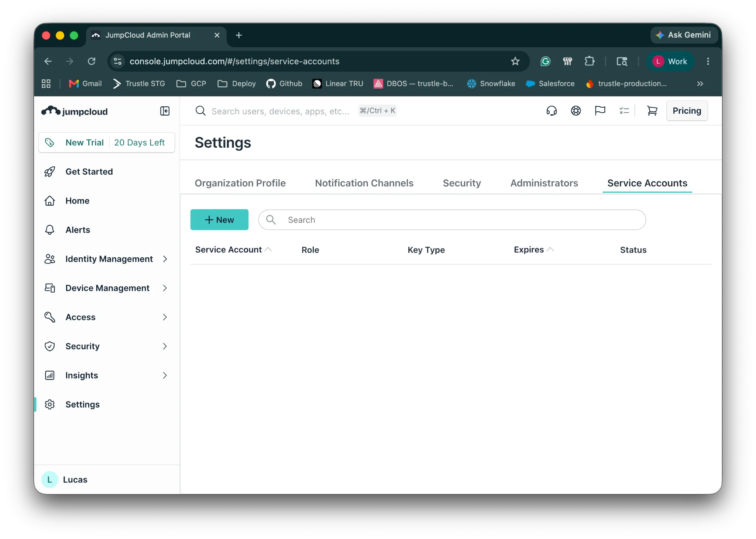Expand Device Management submenu
Viewport: 756px width, 539px height.
click(165, 288)
